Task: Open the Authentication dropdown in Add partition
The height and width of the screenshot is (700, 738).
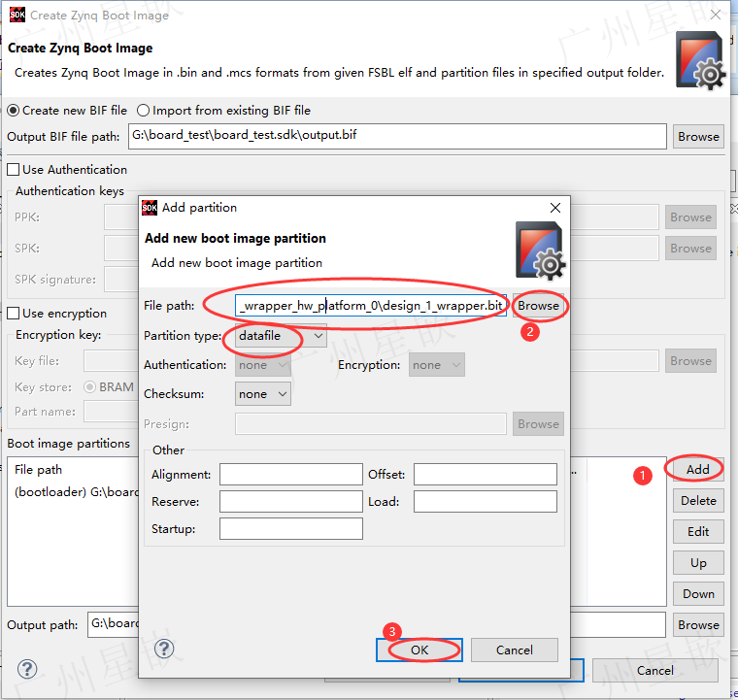Action: point(263,365)
